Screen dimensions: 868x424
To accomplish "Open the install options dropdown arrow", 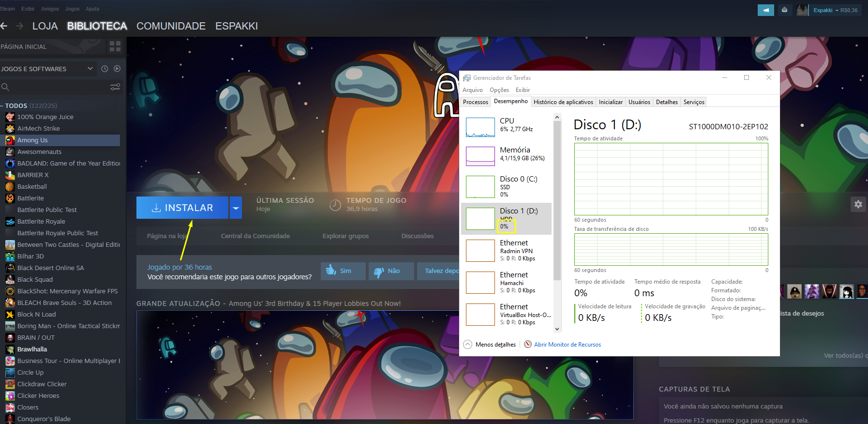I will [x=236, y=208].
